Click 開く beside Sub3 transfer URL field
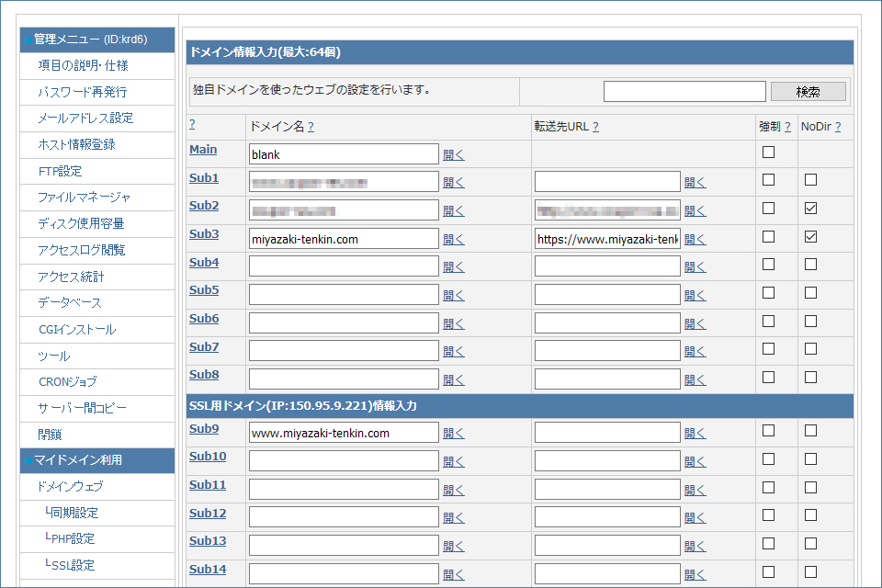This screenshot has width=882, height=588. (x=695, y=239)
